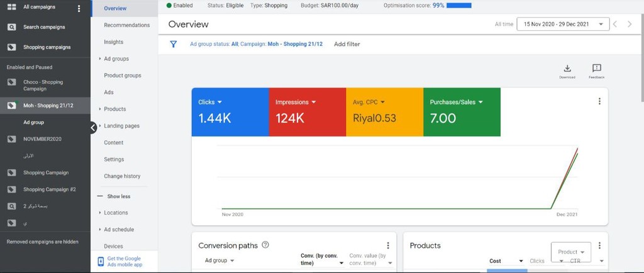Open Products card three-dot menu
Image resolution: width=644 pixels, height=273 pixels.
pyautogui.click(x=599, y=245)
